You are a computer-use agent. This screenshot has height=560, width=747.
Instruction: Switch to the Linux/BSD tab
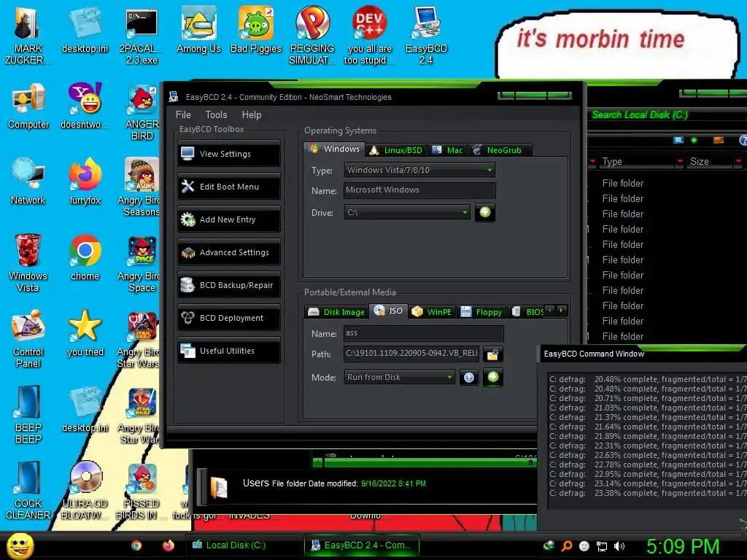396,150
